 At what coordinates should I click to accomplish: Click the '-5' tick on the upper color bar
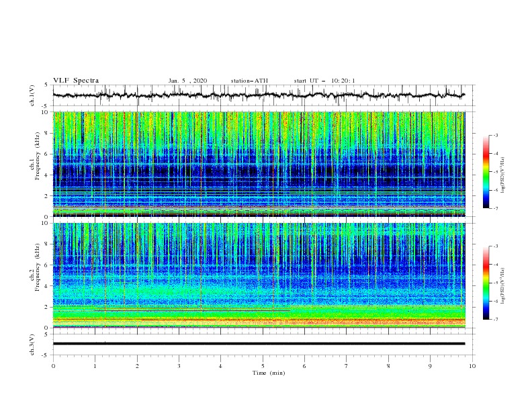pyautogui.click(x=495, y=172)
